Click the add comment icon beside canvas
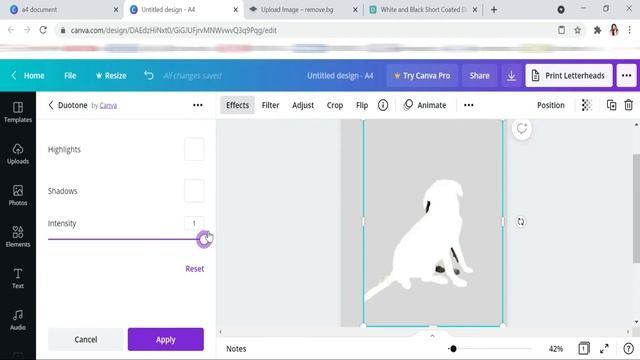This screenshot has height=360, width=640. click(x=522, y=129)
